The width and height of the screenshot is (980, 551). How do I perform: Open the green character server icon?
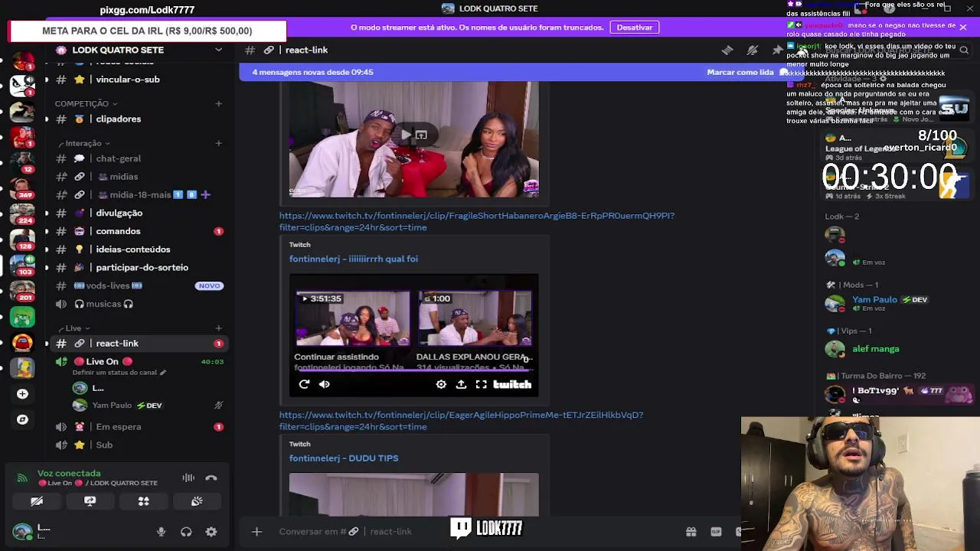[x=22, y=316]
